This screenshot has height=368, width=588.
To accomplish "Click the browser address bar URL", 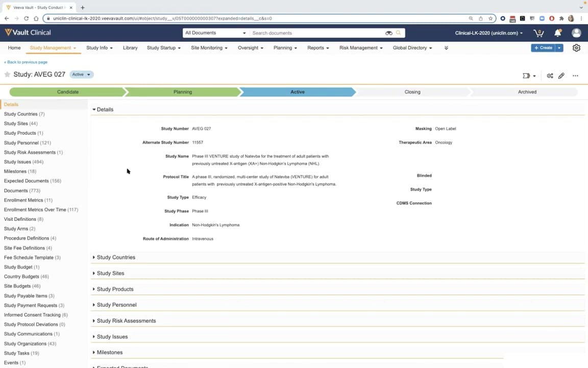I will coord(162,18).
